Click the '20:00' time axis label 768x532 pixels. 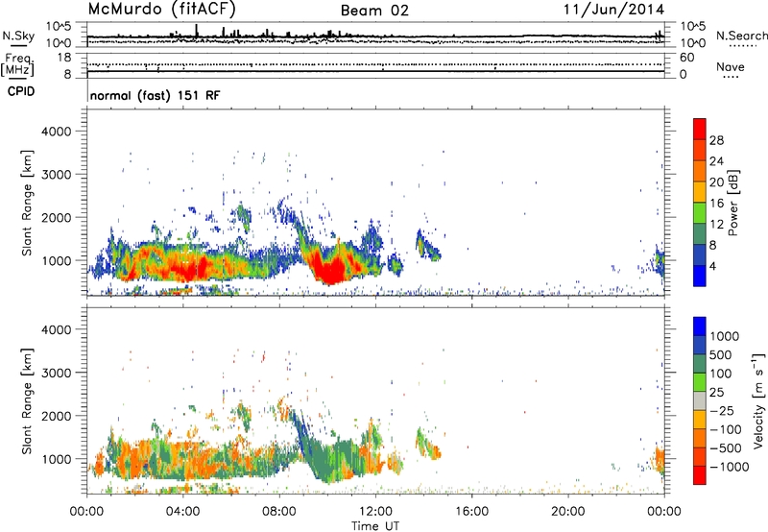point(567,512)
